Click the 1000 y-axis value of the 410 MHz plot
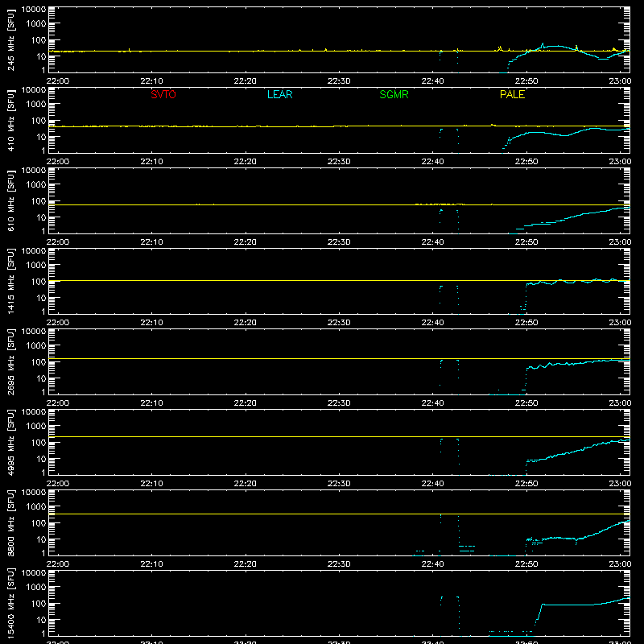Screen dimensions: 644x644 coord(36,105)
